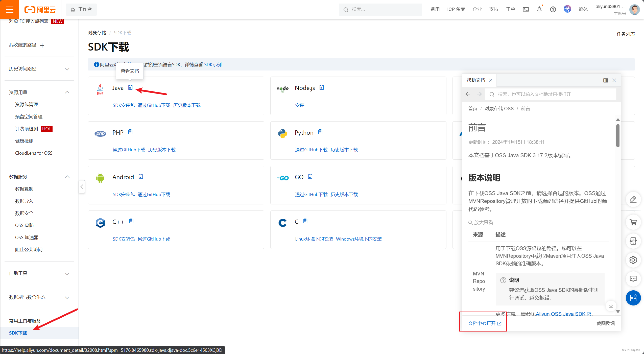Go forward in the help document panel
Image resolution: width=644 pixels, height=354 pixels.
coord(479,94)
